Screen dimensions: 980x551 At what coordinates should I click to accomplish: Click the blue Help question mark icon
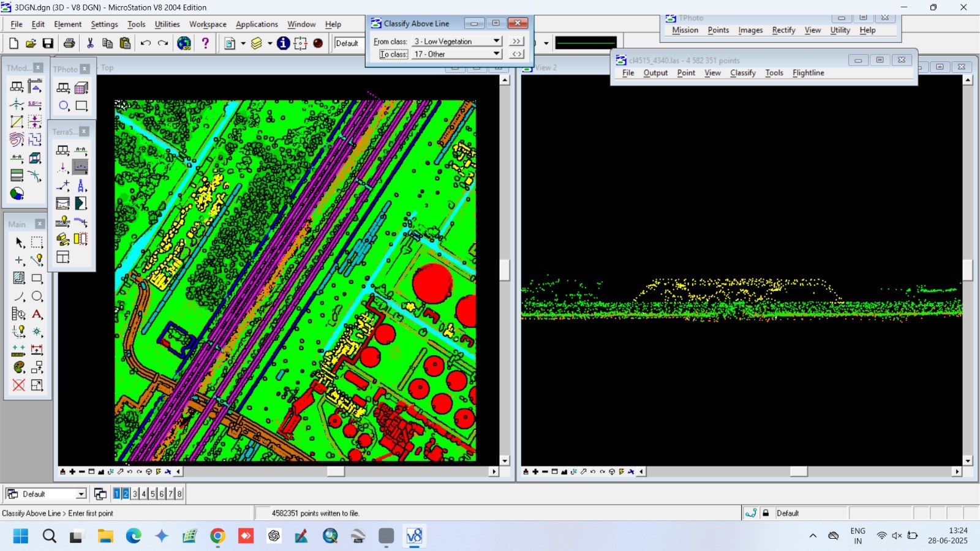(205, 43)
